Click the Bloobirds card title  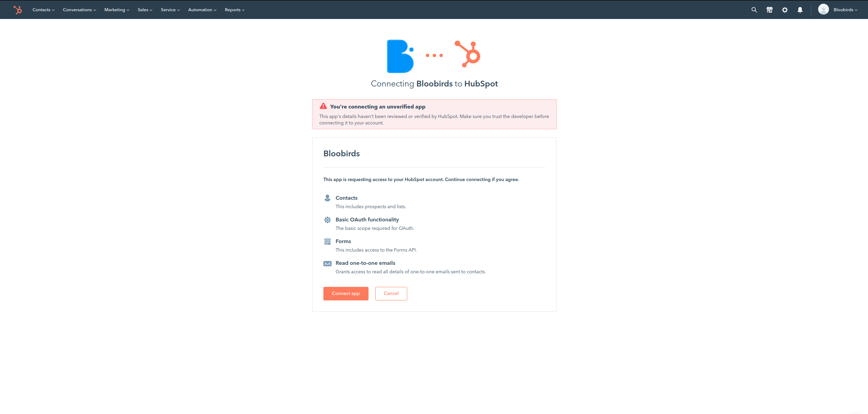tap(341, 153)
